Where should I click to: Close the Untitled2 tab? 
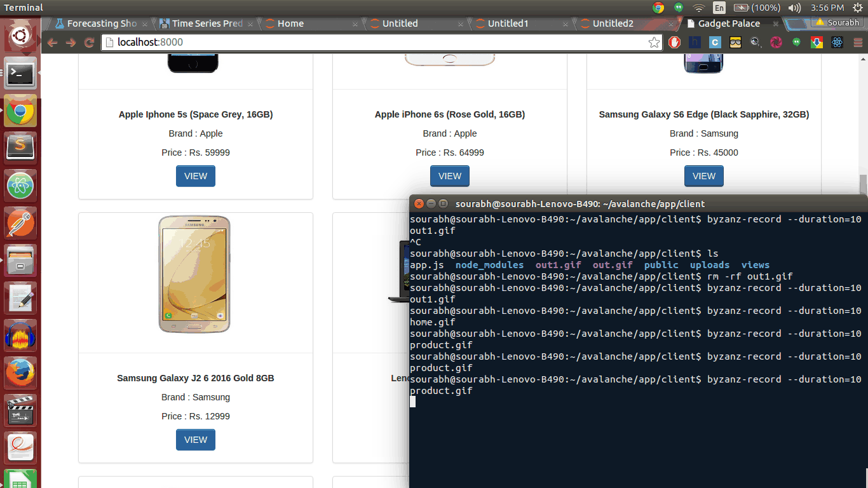[x=671, y=24]
